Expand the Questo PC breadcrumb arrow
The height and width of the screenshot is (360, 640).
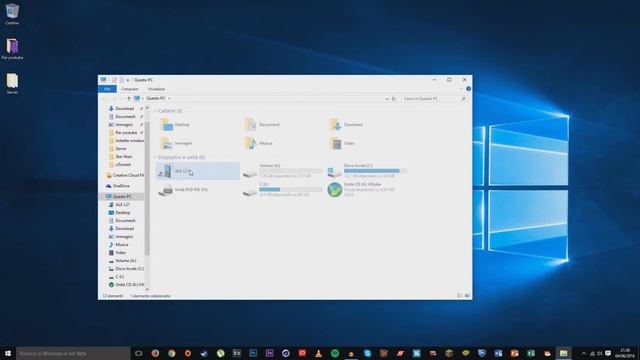point(169,98)
